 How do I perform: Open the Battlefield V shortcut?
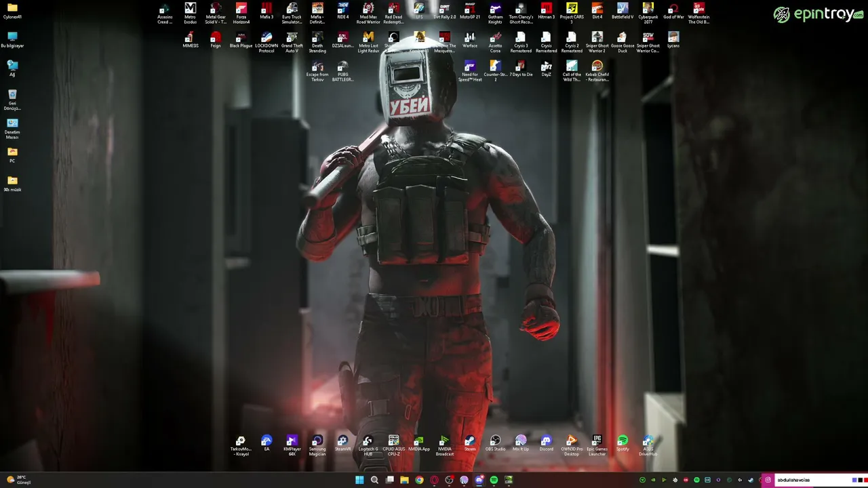[x=623, y=11]
